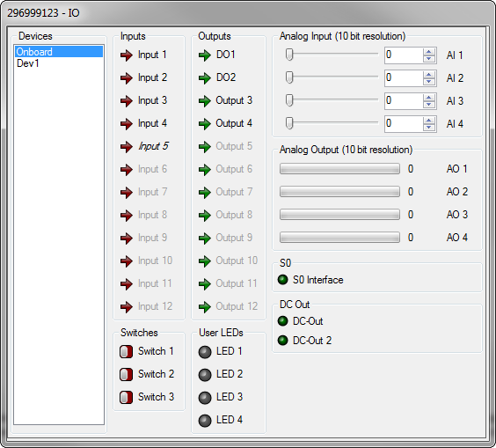
Task: Click the LED 3 indicator
Action: (x=205, y=398)
